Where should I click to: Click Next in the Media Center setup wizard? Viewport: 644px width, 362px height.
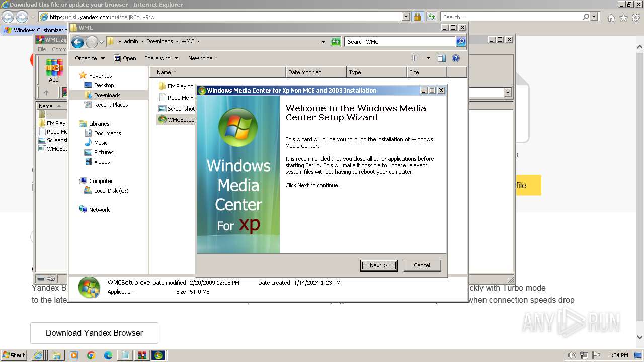pyautogui.click(x=379, y=265)
